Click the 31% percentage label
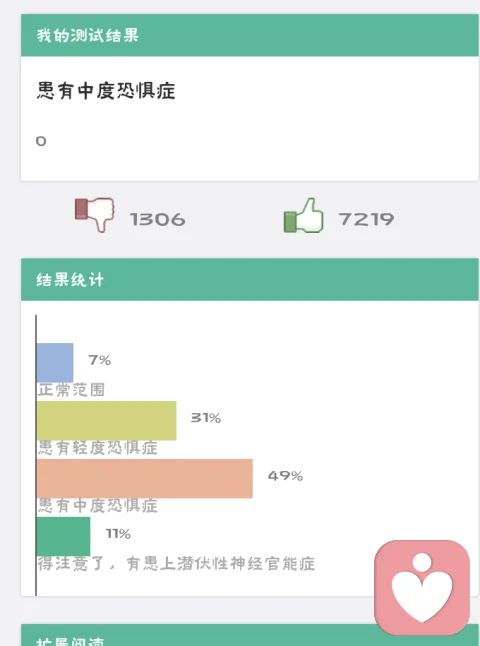480x646 pixels. coord(206,418)
